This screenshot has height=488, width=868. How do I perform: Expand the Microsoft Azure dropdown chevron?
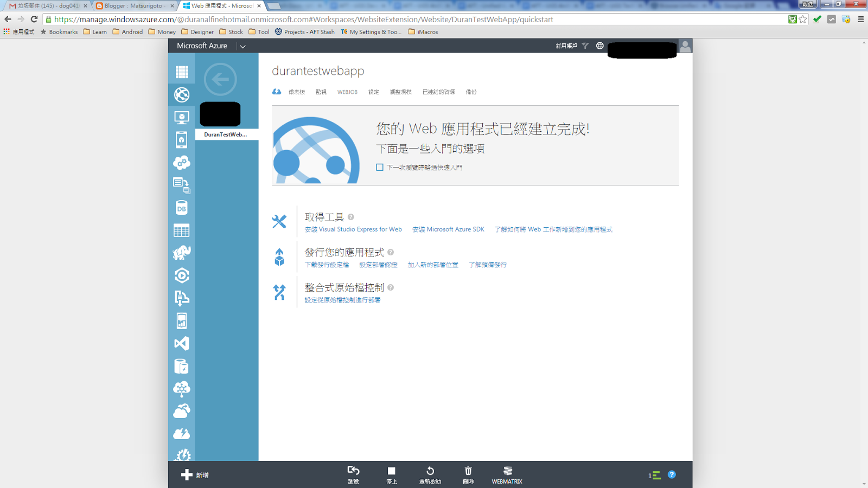243,46
